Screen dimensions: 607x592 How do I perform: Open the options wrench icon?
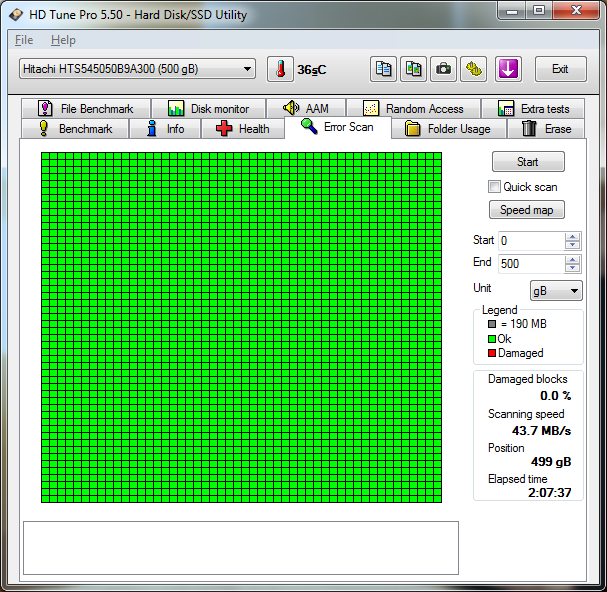click(473, 69)
